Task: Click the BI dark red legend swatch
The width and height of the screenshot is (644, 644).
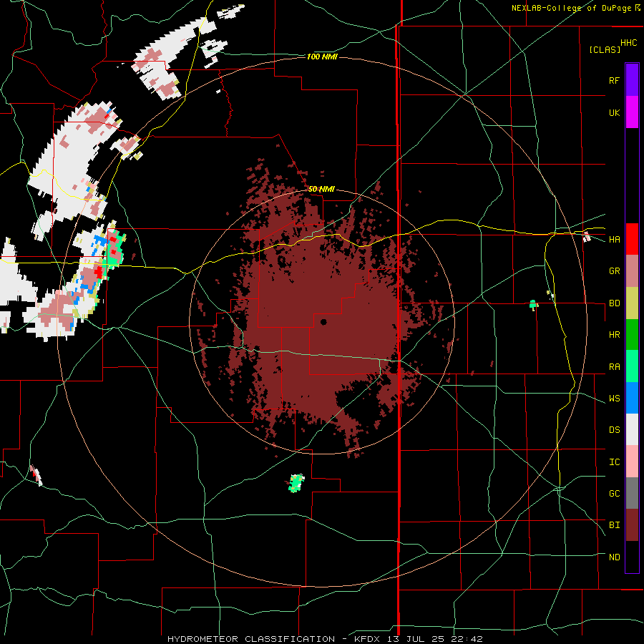Action: pos(632,525)
